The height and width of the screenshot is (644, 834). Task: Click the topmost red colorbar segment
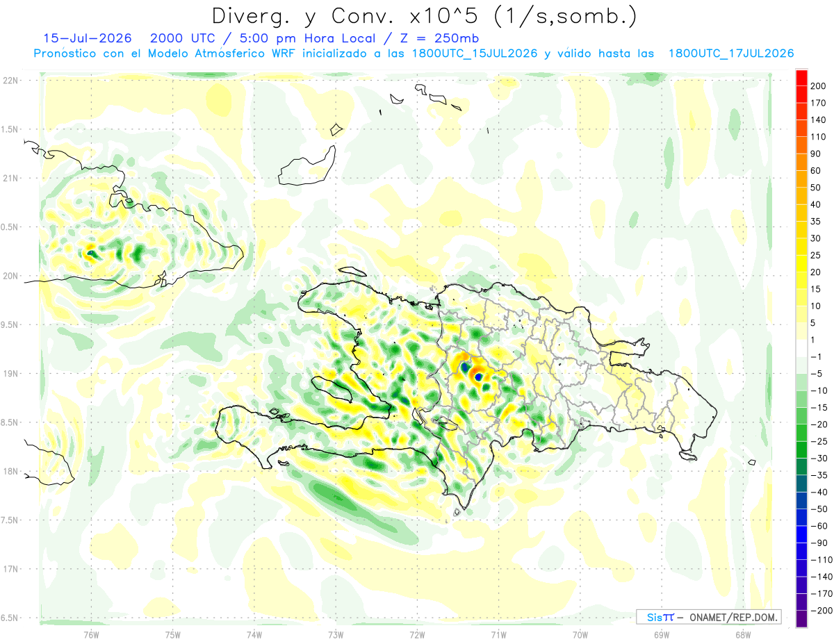pyautogui.click(x=801, y=77)
